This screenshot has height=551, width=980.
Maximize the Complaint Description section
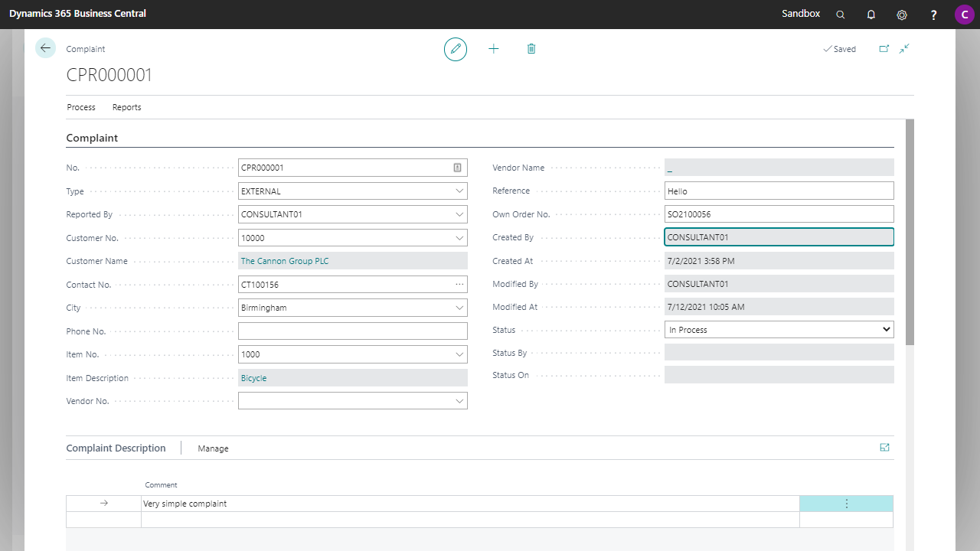click(x=884, y=448)
